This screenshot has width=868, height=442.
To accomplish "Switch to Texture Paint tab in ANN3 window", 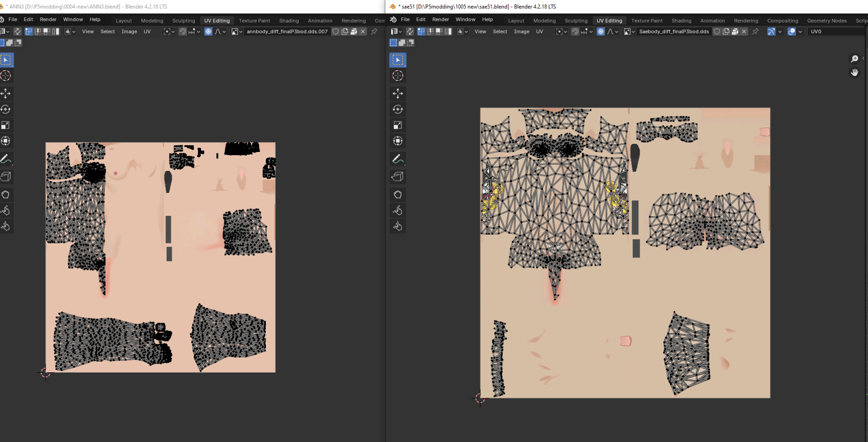I will point(254,21).
